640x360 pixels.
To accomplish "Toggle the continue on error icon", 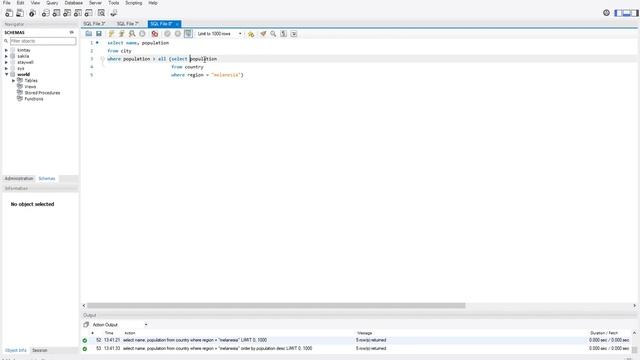I will (x=155, y=34).
